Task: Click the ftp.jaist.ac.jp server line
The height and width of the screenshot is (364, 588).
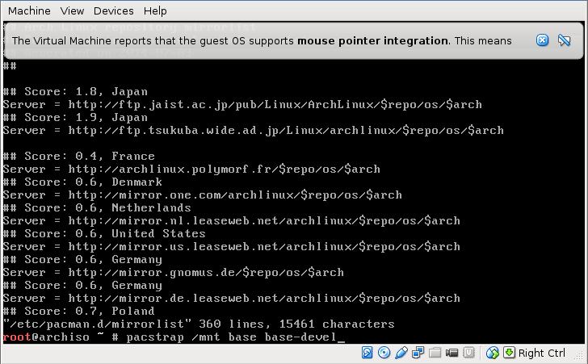Action: [242, 105]
